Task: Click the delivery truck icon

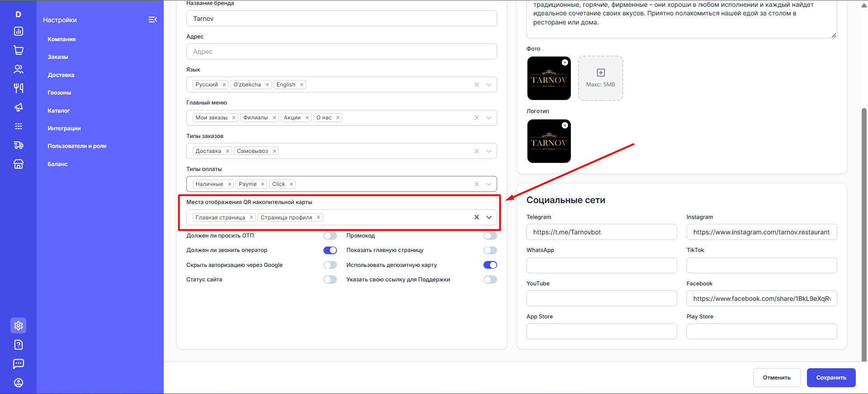Action: [19, 145]
